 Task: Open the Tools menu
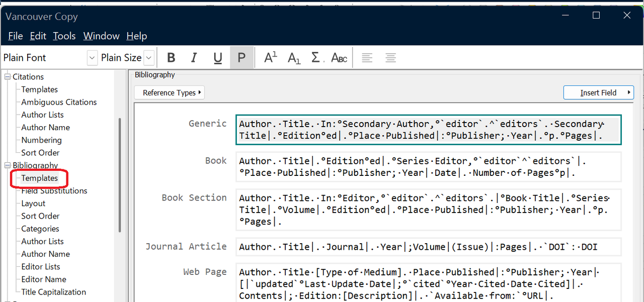click(64, 36)
